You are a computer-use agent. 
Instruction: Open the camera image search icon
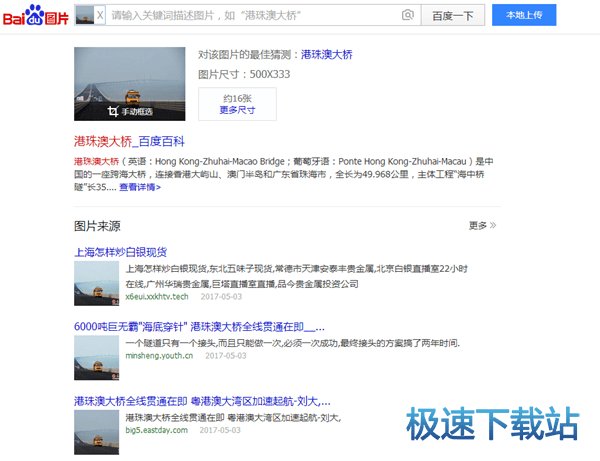pos(408,15)
